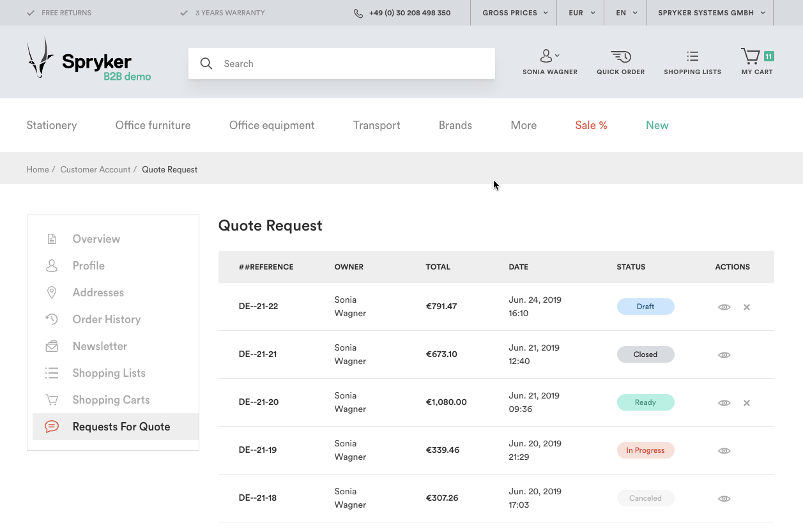Viewport: 803px width, 532px height.
Task: Click reference DE--21-21
Action: [x=257, y=354]
